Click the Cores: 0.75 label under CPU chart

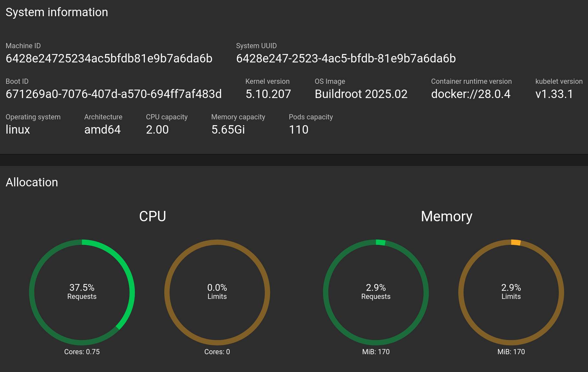click(82, 352)
